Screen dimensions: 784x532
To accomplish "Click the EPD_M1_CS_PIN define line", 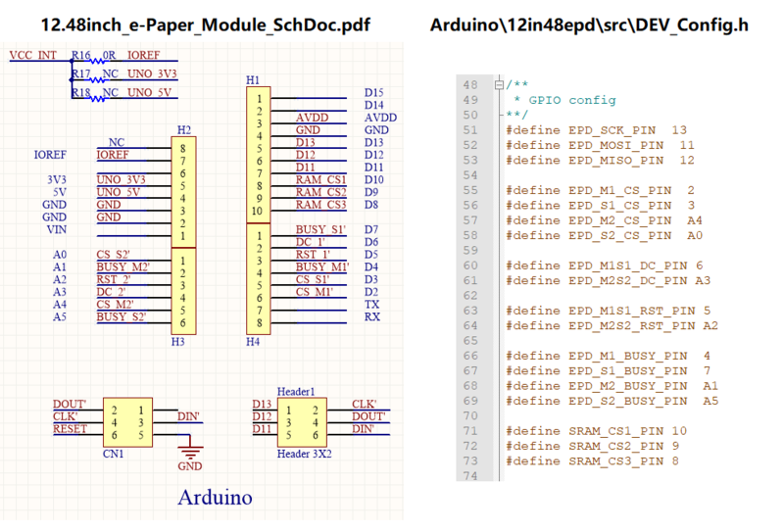I will pos(600,190).
